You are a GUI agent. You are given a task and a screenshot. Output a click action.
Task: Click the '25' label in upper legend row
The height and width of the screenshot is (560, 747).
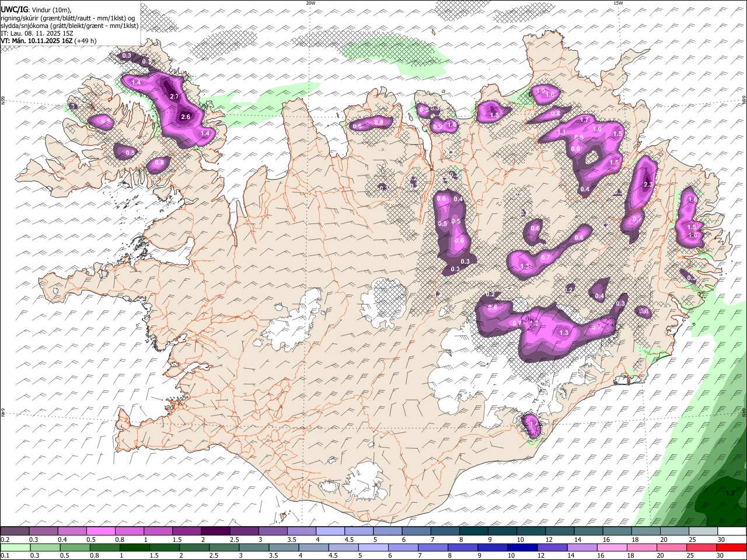692,540
